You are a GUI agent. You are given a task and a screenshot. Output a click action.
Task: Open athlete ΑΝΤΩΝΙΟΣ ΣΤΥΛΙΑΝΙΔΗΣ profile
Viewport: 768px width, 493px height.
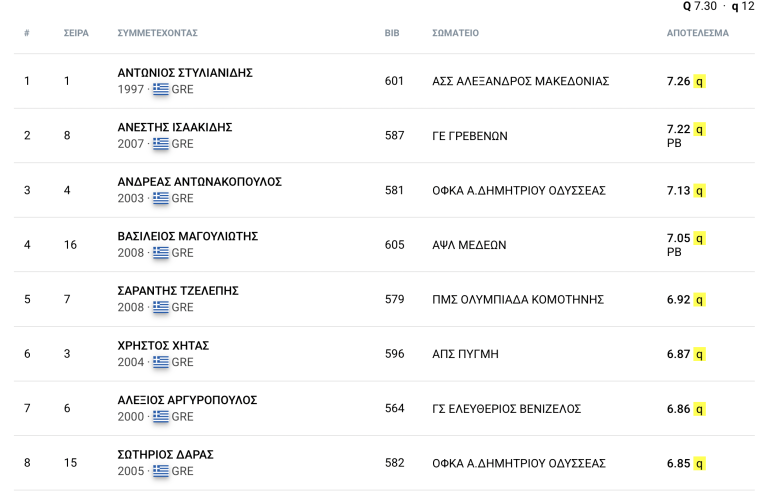185,73
